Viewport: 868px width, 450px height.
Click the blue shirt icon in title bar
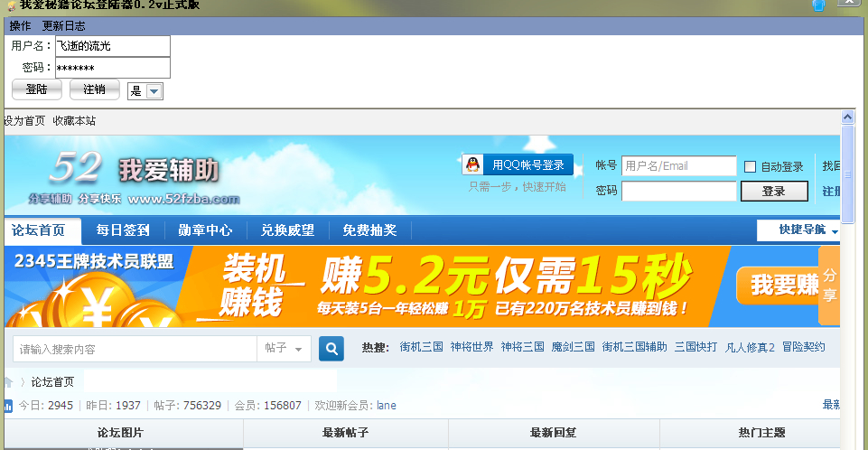tap(818, 5)
